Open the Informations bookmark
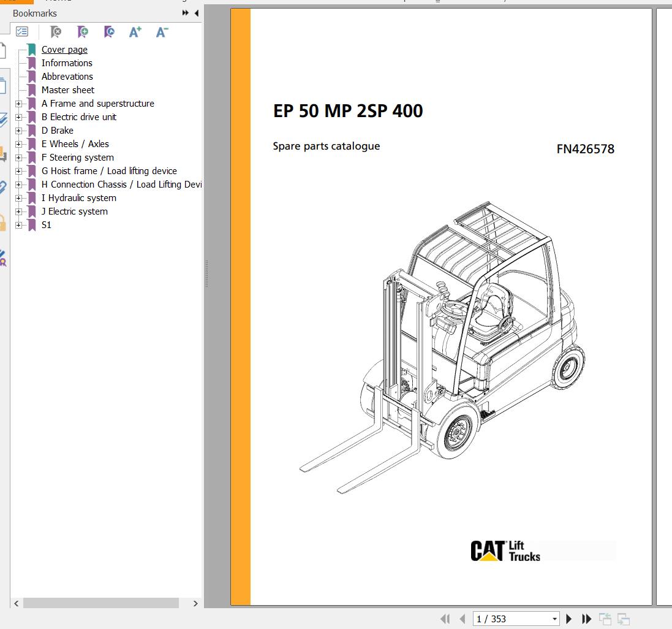This screenshot has width=672, height=629. pyautogui.click(x=67, y=63)
